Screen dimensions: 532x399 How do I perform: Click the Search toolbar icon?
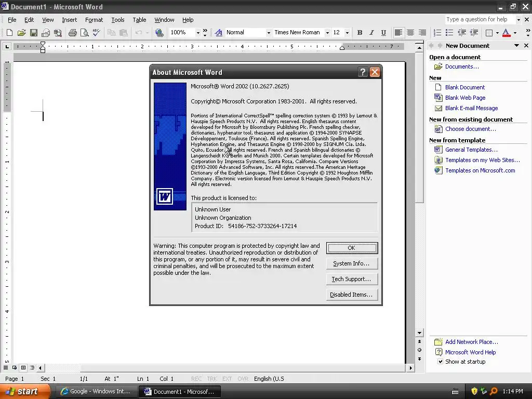tap(58, 33)
